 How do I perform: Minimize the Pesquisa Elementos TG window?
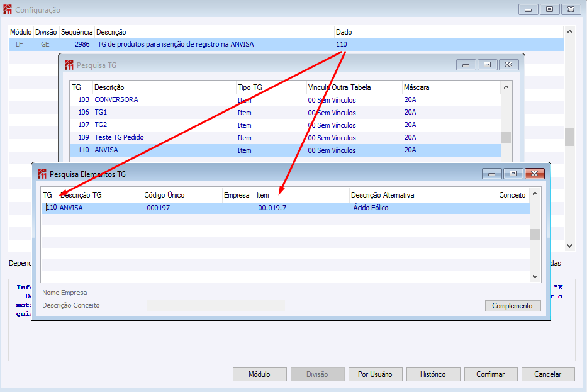point(492,174)
